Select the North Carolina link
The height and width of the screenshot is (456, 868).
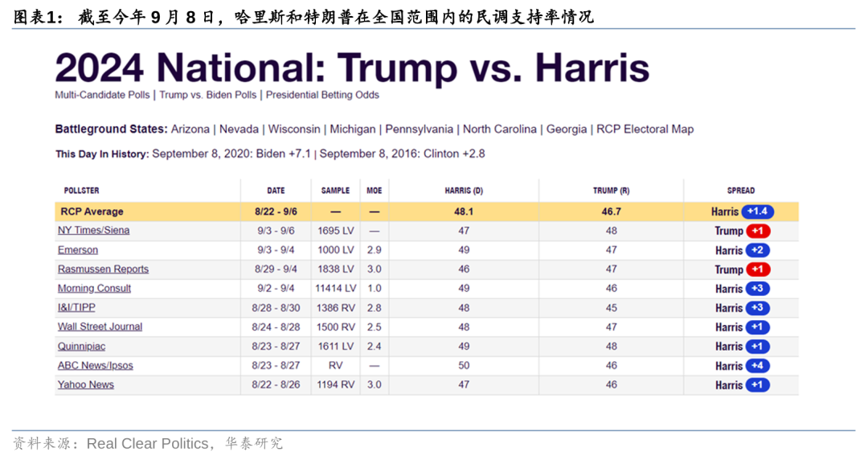tap(499, 129)
